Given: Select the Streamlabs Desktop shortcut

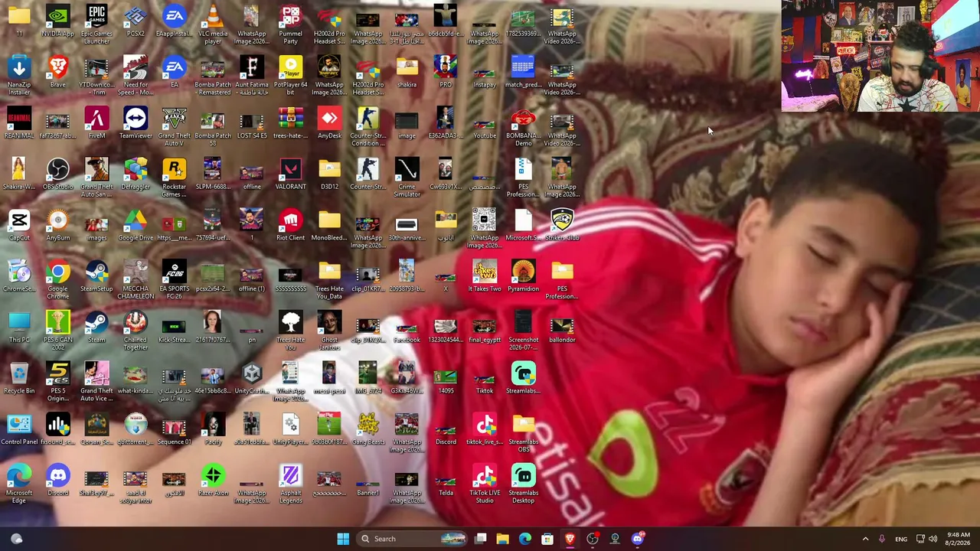Looking at the screenshot, I should (x=523, y=484).
